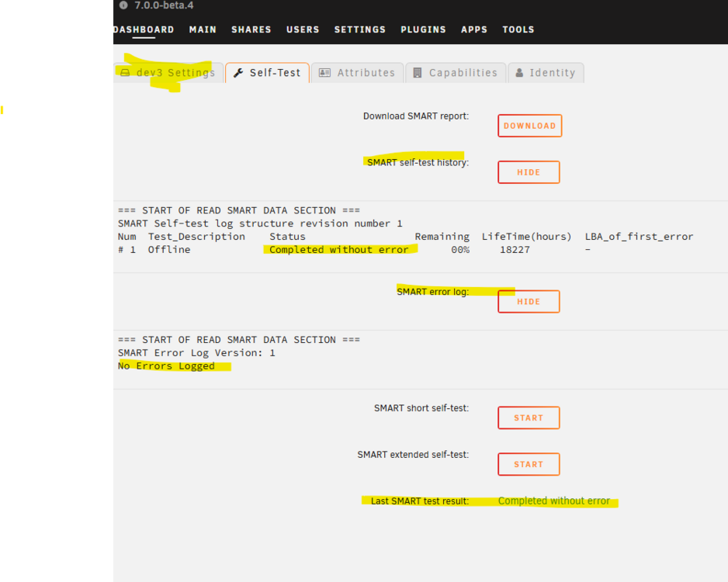Click the 'No Errors Logged' line
This screenshot has width=728, height=582.
tap(166, 365)
